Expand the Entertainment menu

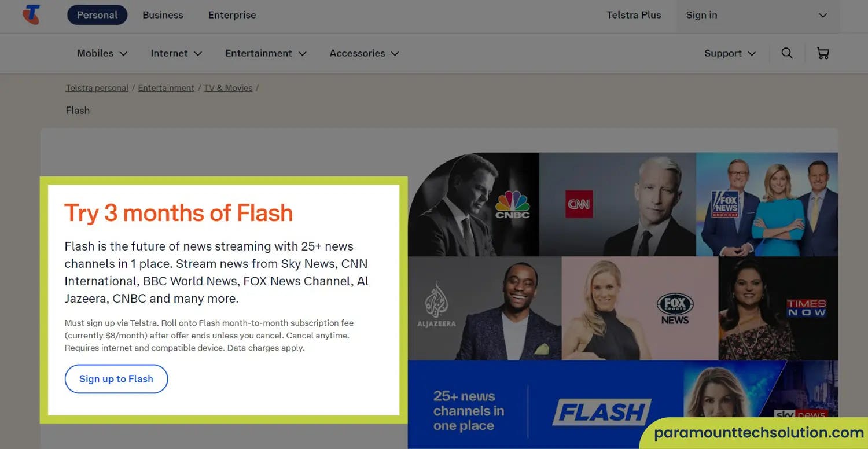[266, 53]
